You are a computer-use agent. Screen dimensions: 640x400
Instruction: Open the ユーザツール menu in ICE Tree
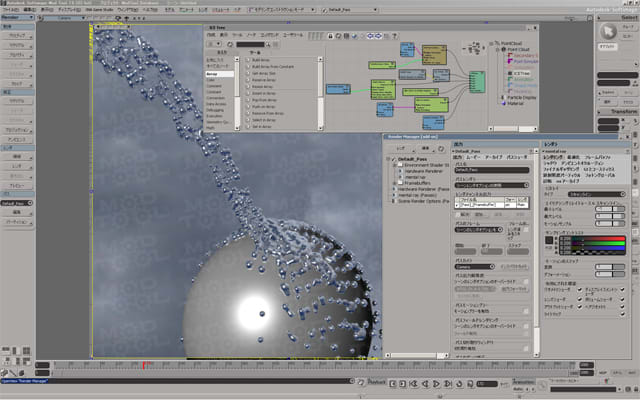coord(293,36)
